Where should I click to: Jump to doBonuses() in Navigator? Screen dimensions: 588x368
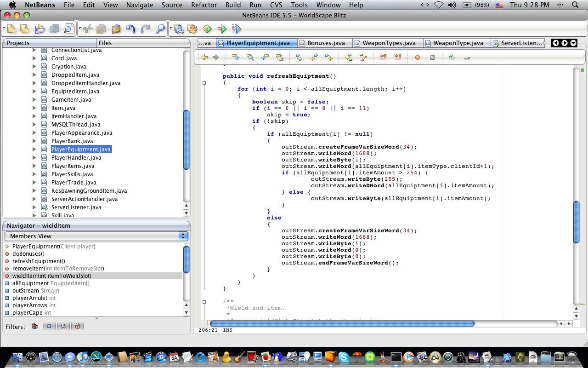[28, 254]
